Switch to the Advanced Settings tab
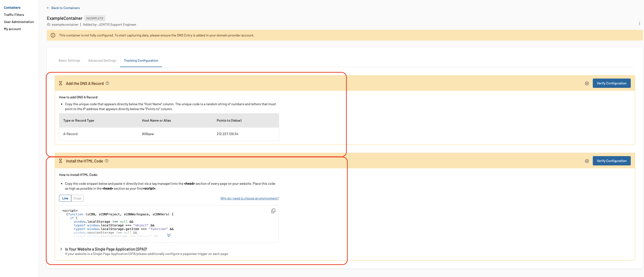644x277 pixels. click(102, 61)
